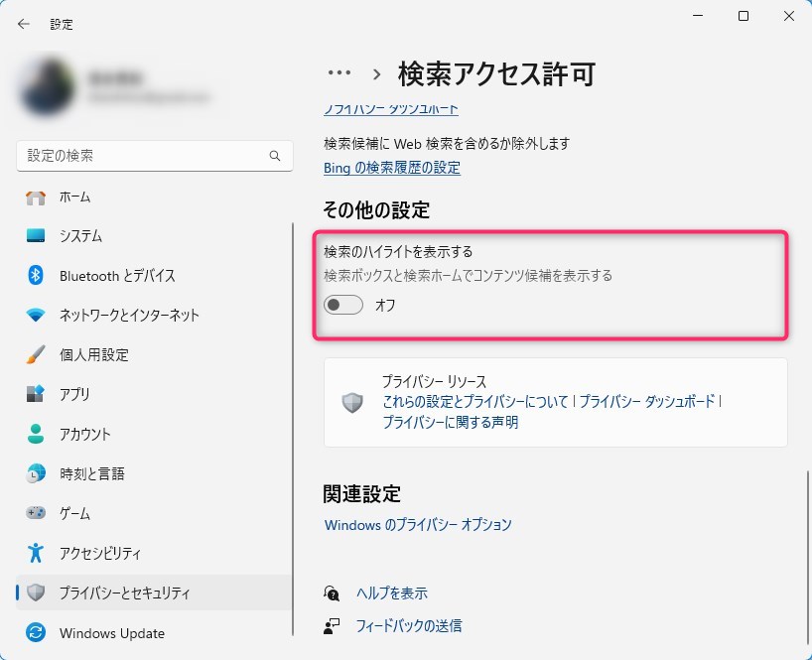Screen dimensions: 812x660
Task: Click the Windows Update icon
Action: (x=36, y=633)
